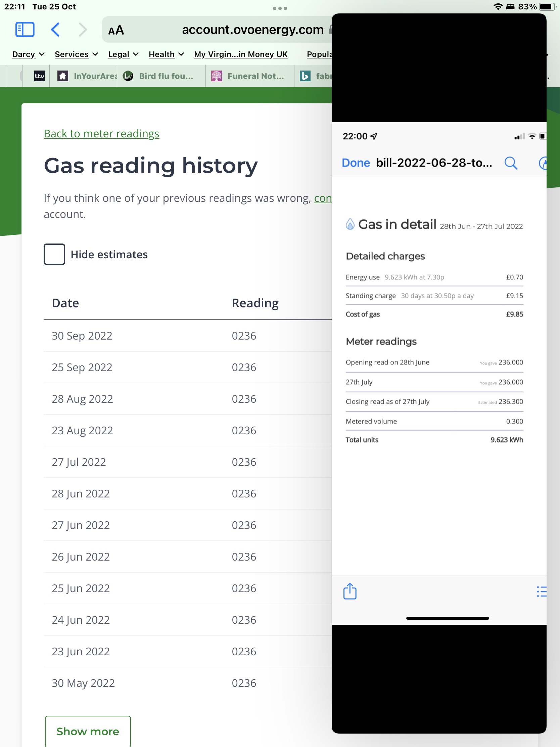
Task: Switch to the Bird flu tab
Action: (x=161, y=76)
